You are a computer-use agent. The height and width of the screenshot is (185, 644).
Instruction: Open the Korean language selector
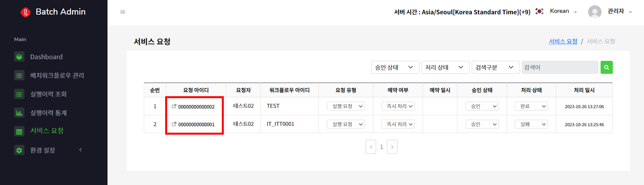tap(563, 11)
